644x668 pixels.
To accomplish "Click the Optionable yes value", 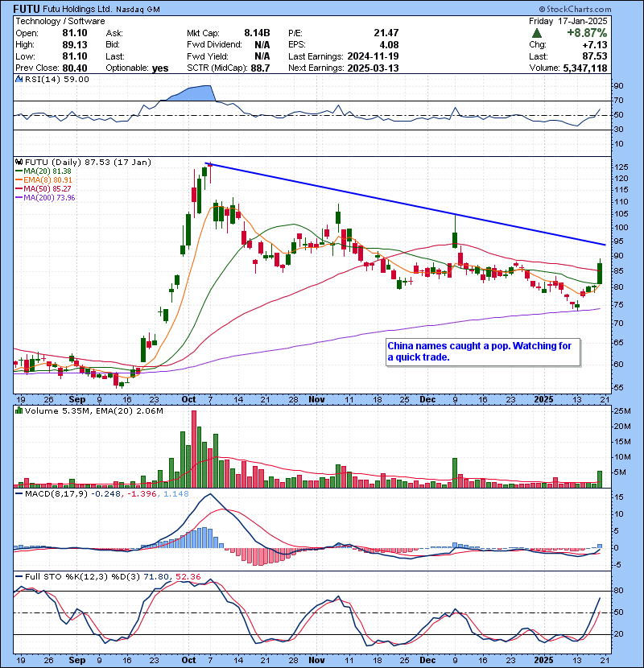I will coord(160,68).
